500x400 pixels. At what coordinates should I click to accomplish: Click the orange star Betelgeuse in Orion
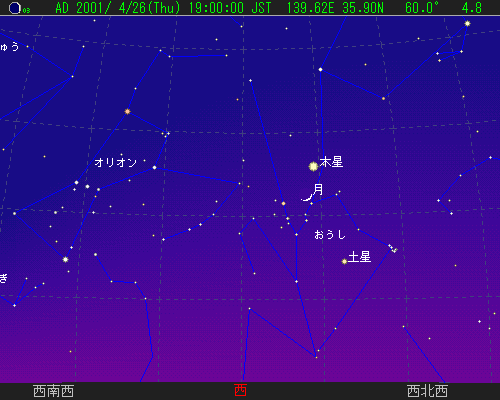coord(127,111)
